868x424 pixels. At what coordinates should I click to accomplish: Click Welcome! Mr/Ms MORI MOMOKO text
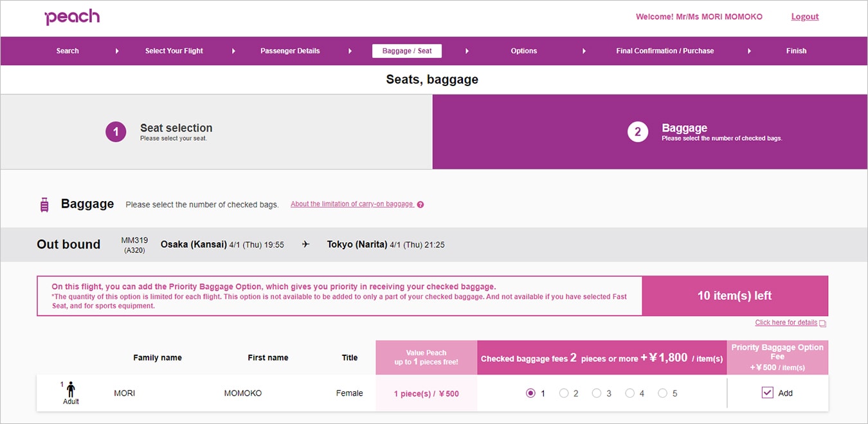pyautogui.click(x=699, y=17)
